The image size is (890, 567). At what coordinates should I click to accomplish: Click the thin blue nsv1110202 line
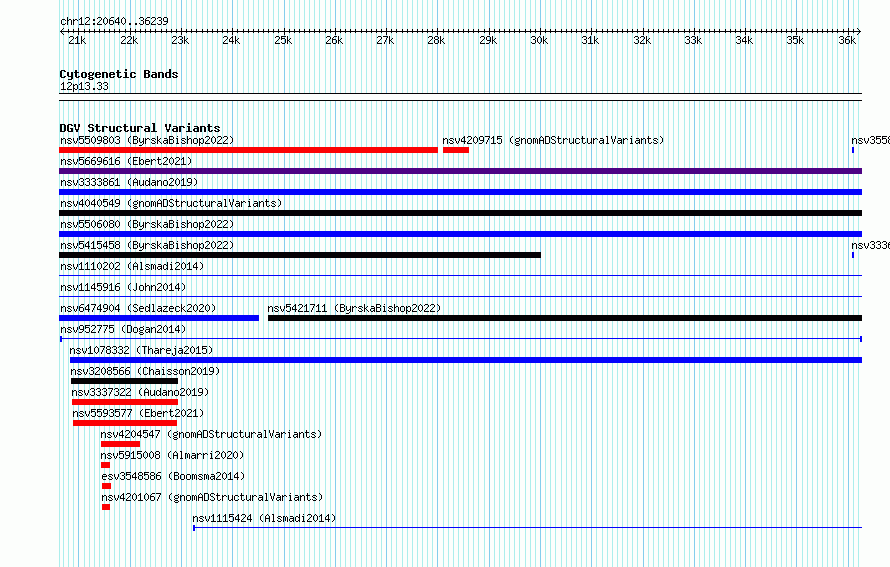click(460, 276)
